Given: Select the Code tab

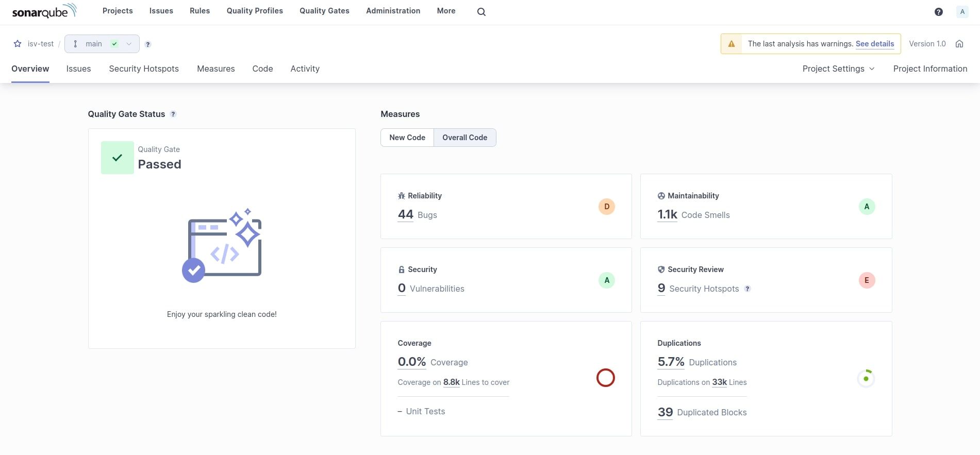Looking at the screenshot, I should 262,69.
